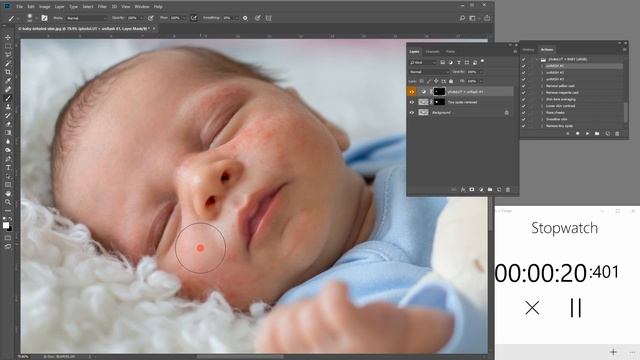Create a new layer
Screen dimensions: 640x360
pos(499,189)
